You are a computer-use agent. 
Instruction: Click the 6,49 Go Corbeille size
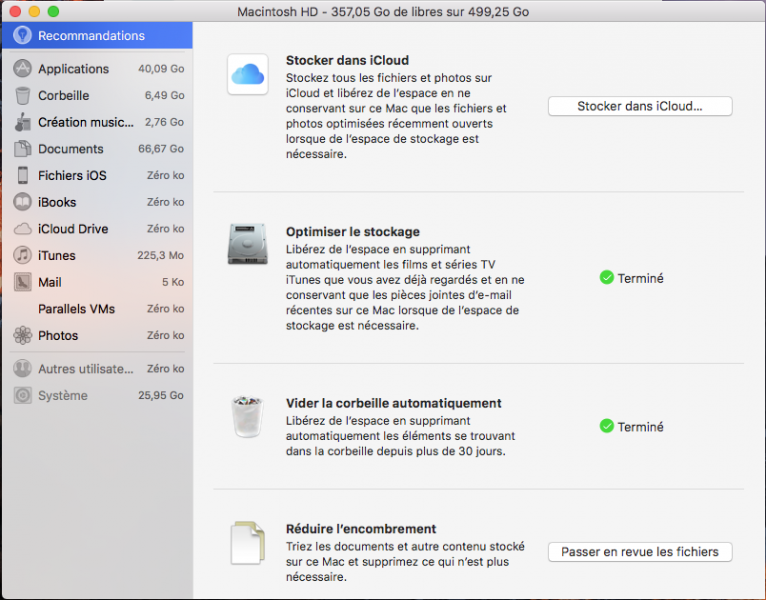coord(164,95)
